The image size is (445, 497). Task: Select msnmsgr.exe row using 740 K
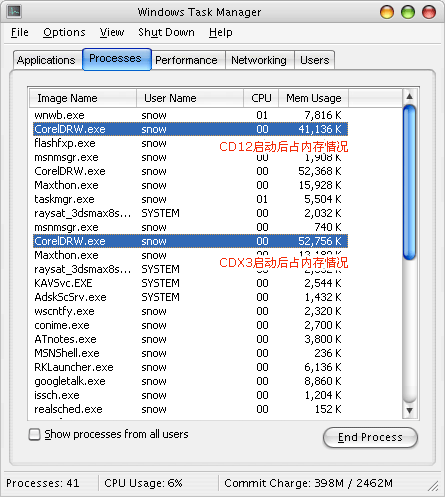pos(190,227)
